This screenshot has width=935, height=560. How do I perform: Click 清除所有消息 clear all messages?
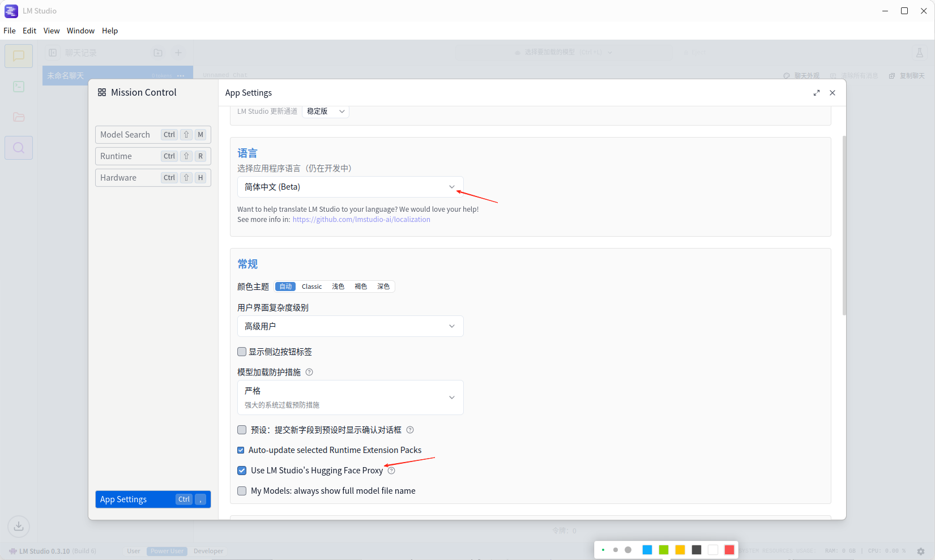854,76
